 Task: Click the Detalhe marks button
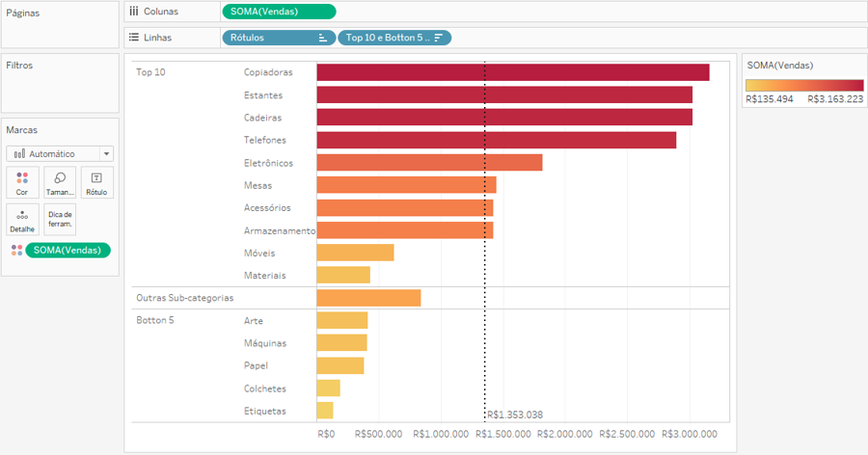point(22,220)
